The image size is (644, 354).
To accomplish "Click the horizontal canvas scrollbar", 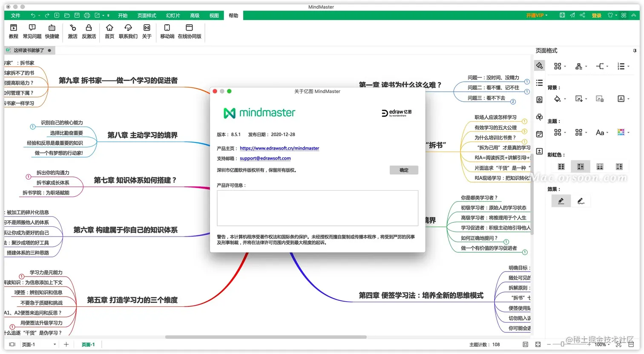I will tap(266, 337).
